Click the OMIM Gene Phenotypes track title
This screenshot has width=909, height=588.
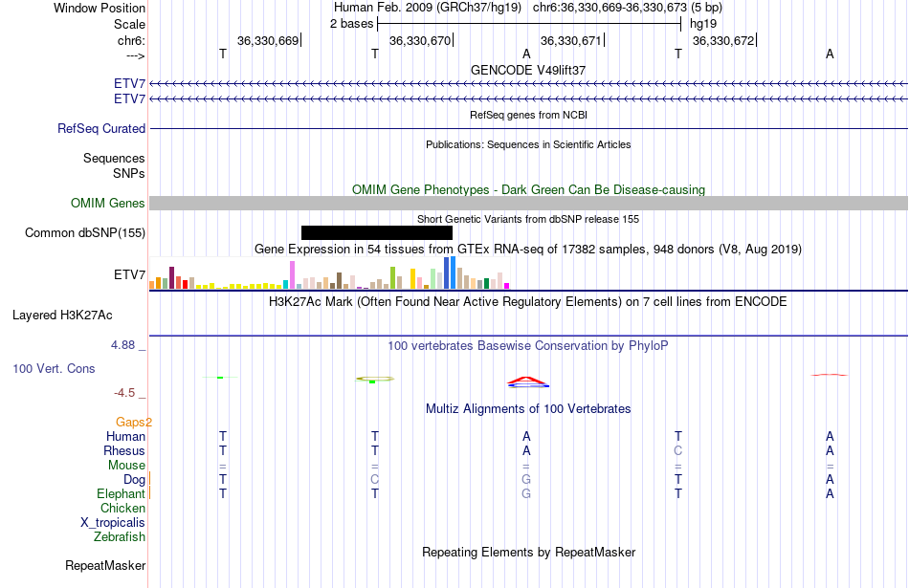528,190
